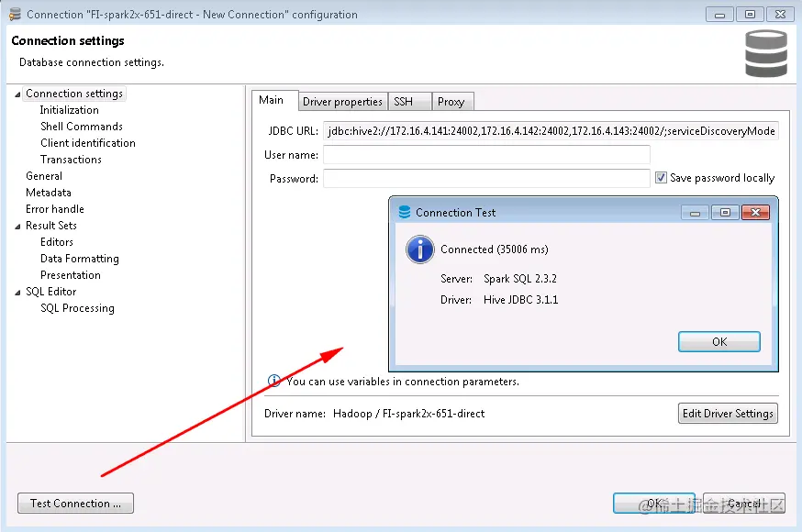Select Shell Commands in the tree

click(x=82, y=127)
